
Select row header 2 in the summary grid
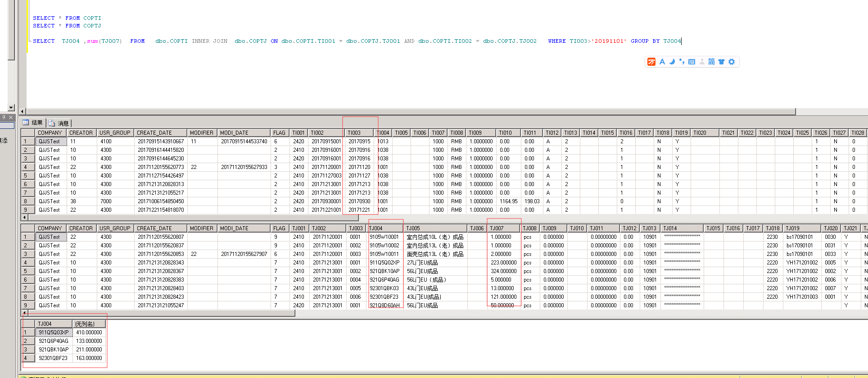[28, 341]
